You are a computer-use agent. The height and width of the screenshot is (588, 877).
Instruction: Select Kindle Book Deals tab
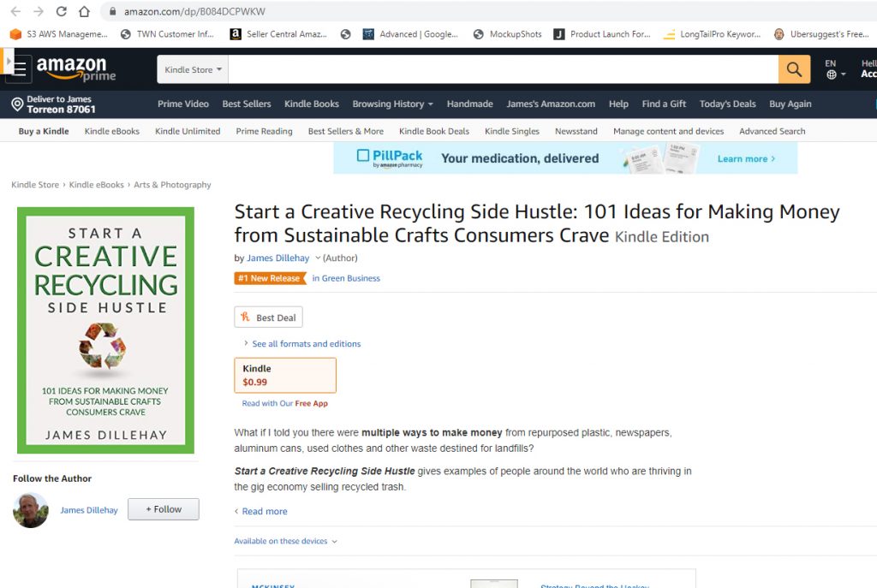[x=434, y=131]
